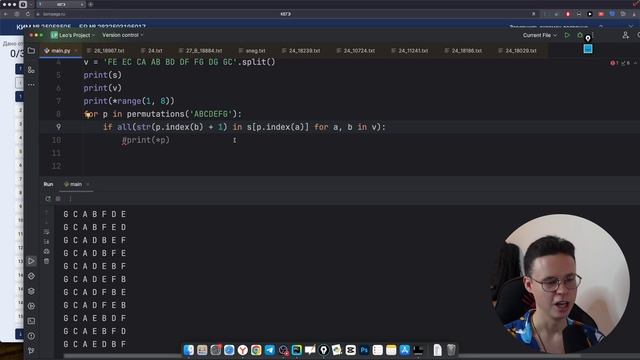Viewport: 640px width, 360px height.
Task: Expand the Version control dropdown
Action: [x=122, y=36]
